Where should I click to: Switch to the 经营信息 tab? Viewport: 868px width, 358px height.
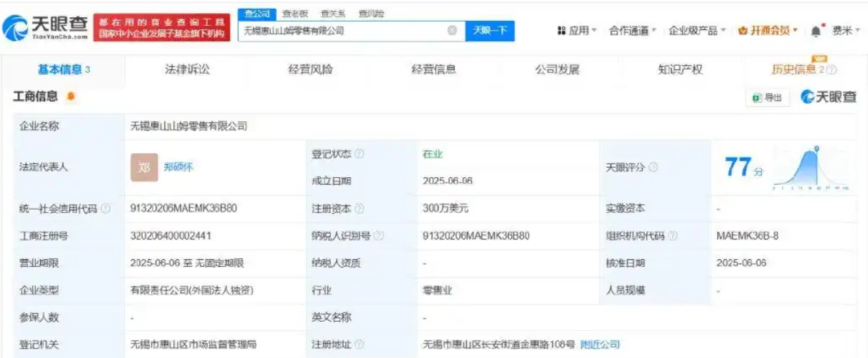pos(433,70)
